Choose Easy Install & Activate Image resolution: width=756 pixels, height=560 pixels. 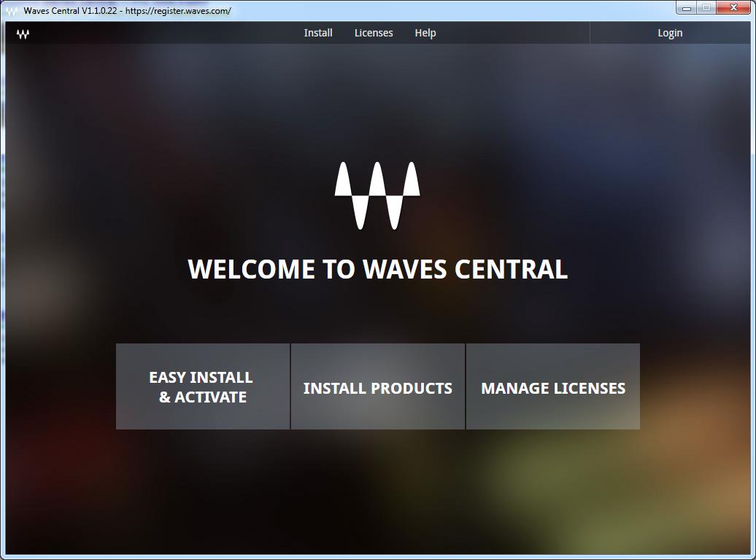[x=203, y=386]
